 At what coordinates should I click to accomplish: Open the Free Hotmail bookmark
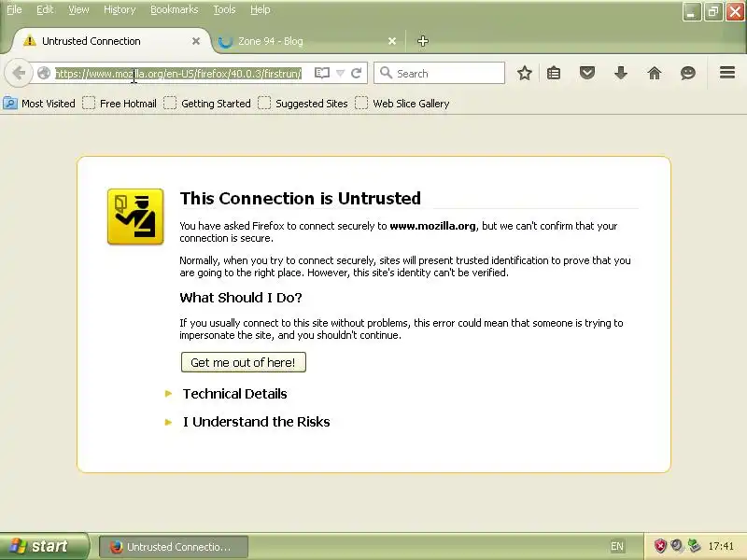coord(120,104)
